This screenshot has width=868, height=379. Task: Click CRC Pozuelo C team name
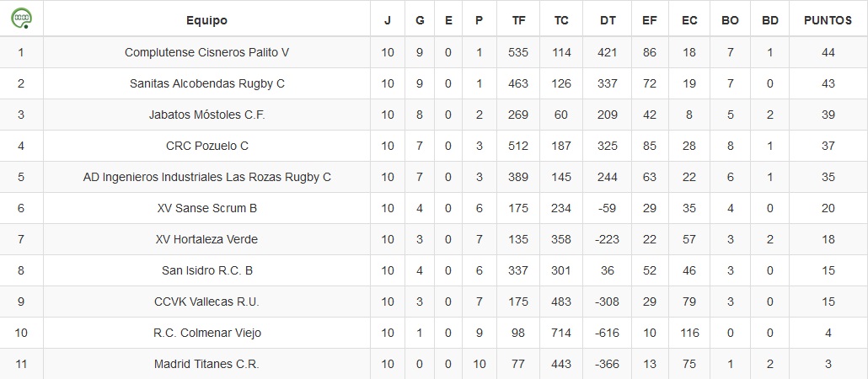click(x=206, y=146)
